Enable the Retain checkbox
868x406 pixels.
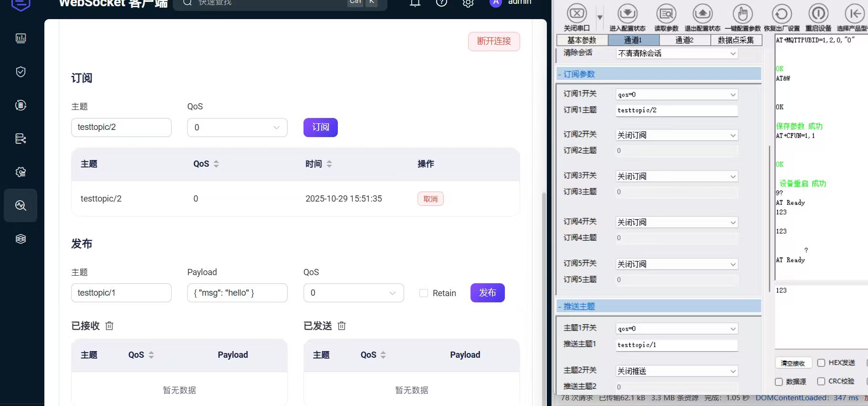click(x=424, y=293)
